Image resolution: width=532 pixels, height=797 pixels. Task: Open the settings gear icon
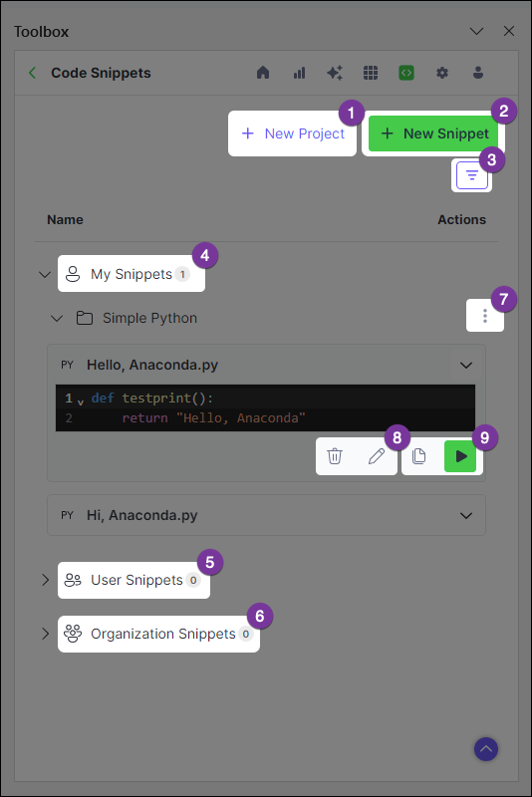pos(442,73)
